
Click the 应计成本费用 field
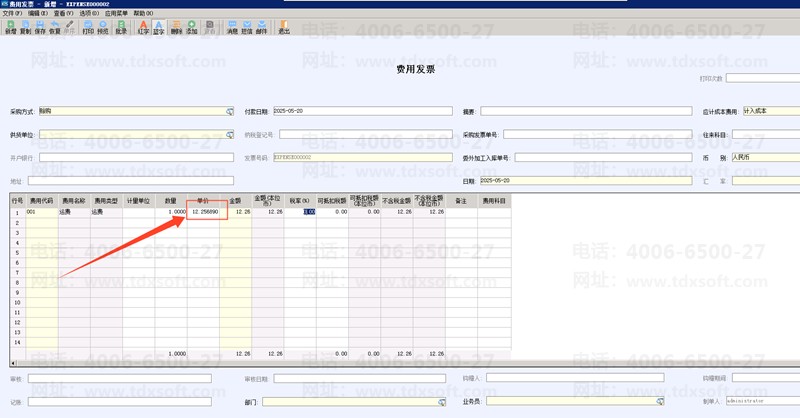(x=771, y=111)
